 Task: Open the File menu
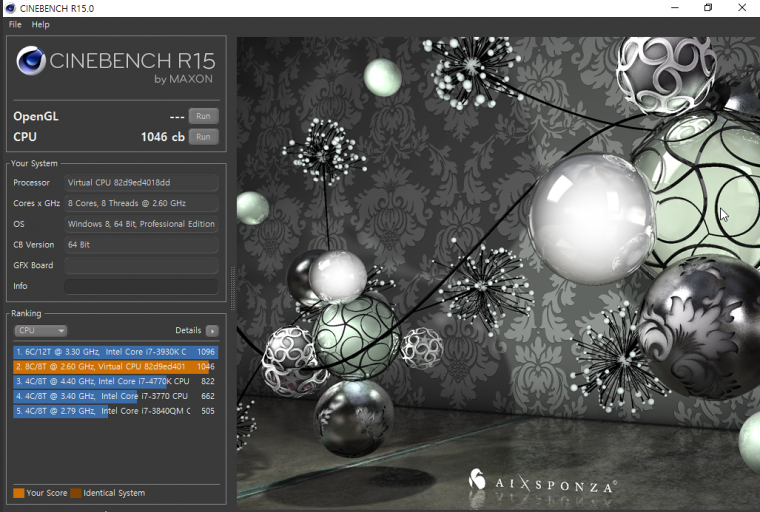tap(15, 24)
